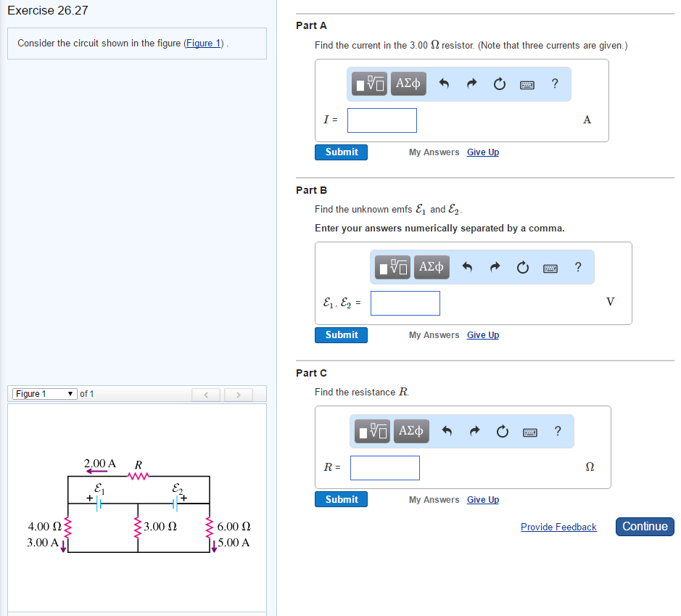Click the redo arrow in Part B toolbar
The image size is (681, 616).
[495, 267]
